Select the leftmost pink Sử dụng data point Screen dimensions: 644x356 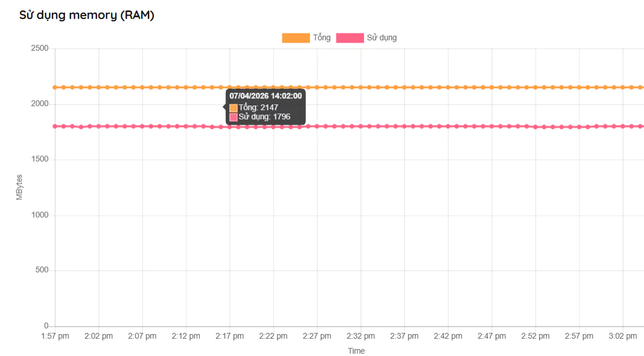pyautogui.click(x=55, y=126)
